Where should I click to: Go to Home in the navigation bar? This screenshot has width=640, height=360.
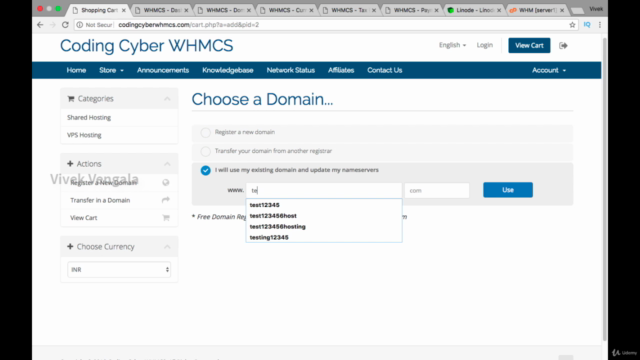(76, 70)
